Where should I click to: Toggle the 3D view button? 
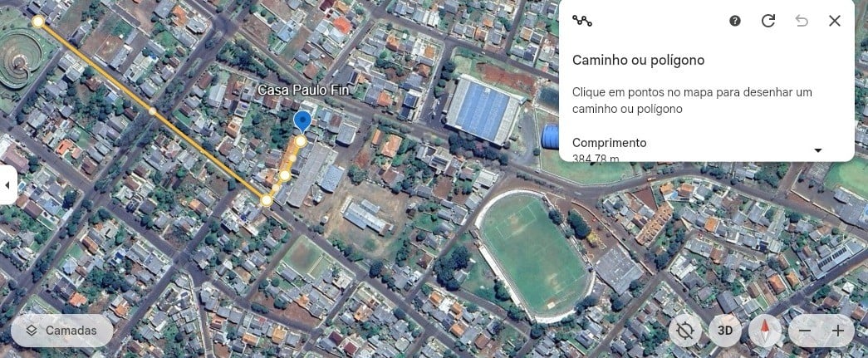click(724, 331)
